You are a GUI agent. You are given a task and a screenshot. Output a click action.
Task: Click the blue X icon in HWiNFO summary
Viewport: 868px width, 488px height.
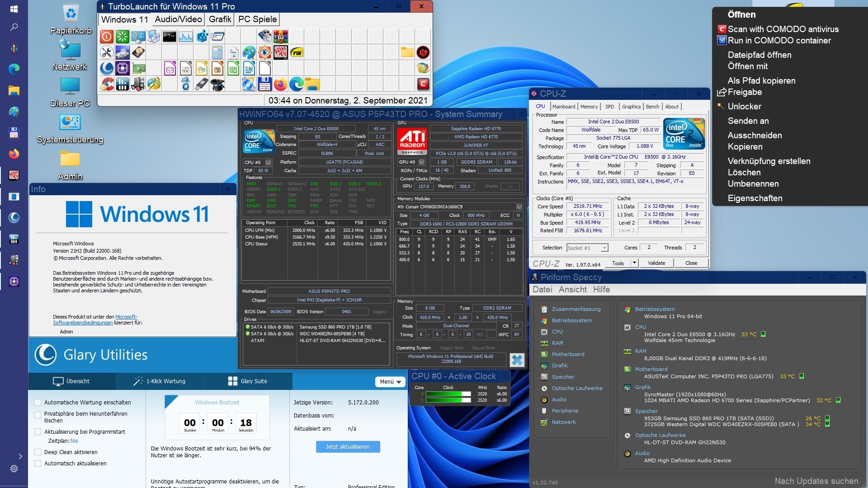517,360
